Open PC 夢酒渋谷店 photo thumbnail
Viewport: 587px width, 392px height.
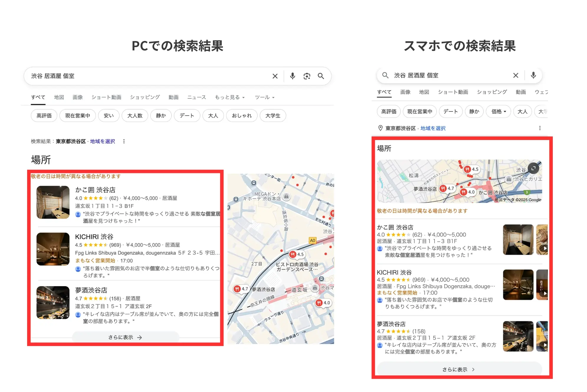tap(53, 303)
